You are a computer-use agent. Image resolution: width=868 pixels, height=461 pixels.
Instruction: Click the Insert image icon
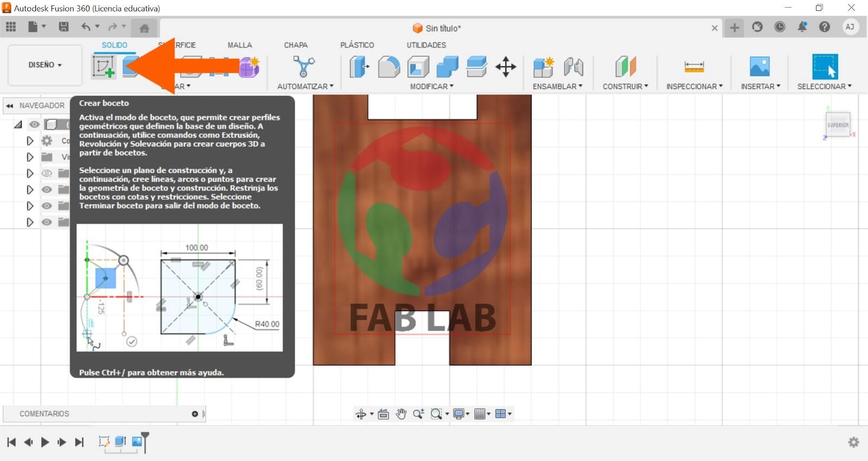[x=760, y=67]
